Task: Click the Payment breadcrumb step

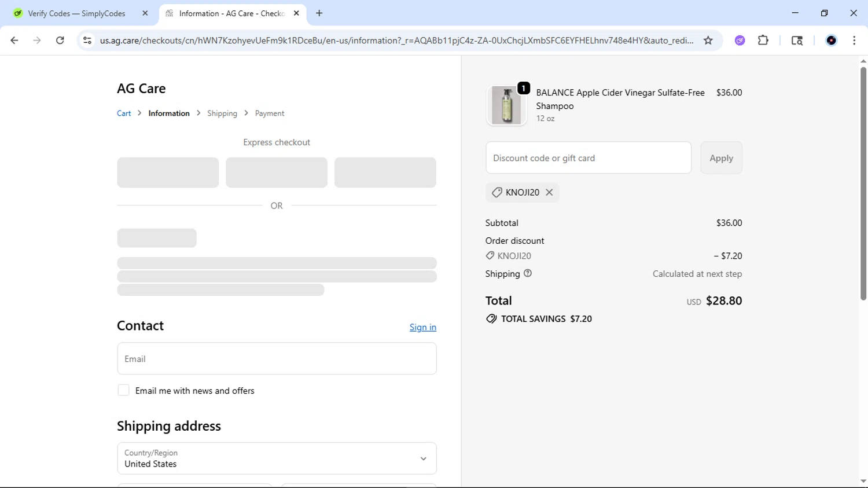Action: point(270,113)
